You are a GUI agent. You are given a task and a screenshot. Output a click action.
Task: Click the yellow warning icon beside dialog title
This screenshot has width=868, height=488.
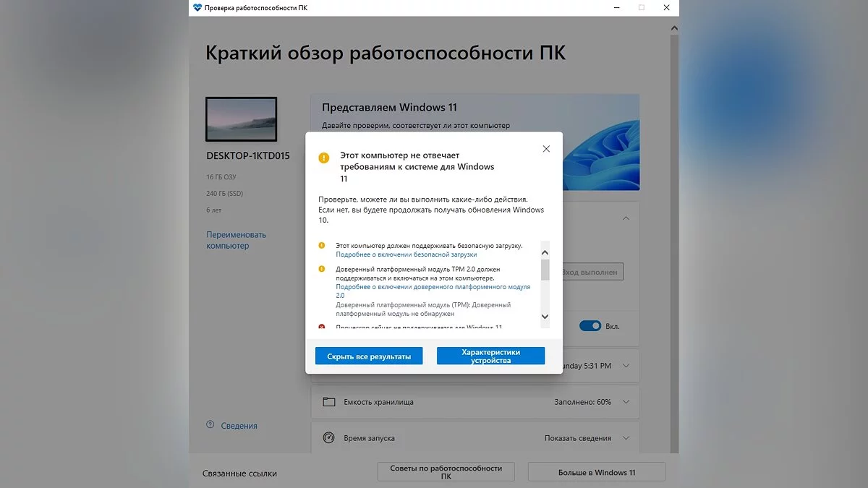pos(324,157)
